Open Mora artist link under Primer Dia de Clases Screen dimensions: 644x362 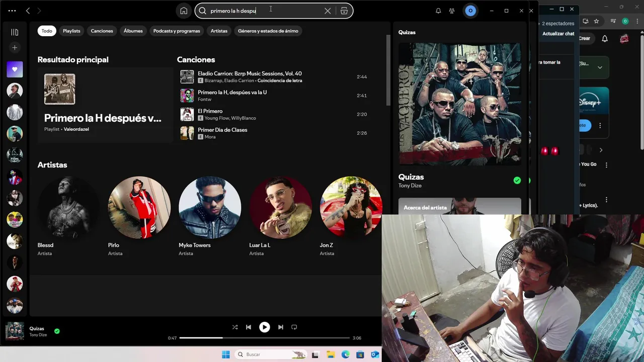pos(210,137)
